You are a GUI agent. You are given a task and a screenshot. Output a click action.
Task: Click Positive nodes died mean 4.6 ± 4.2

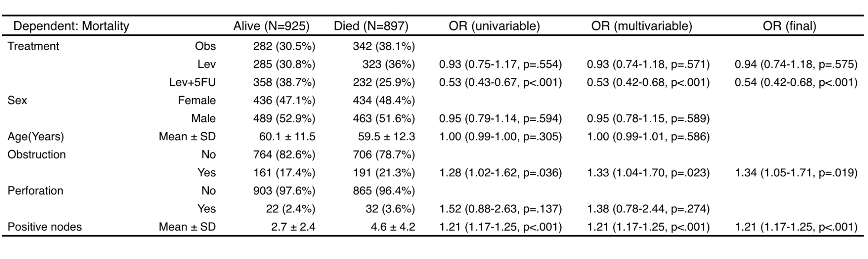393,227
